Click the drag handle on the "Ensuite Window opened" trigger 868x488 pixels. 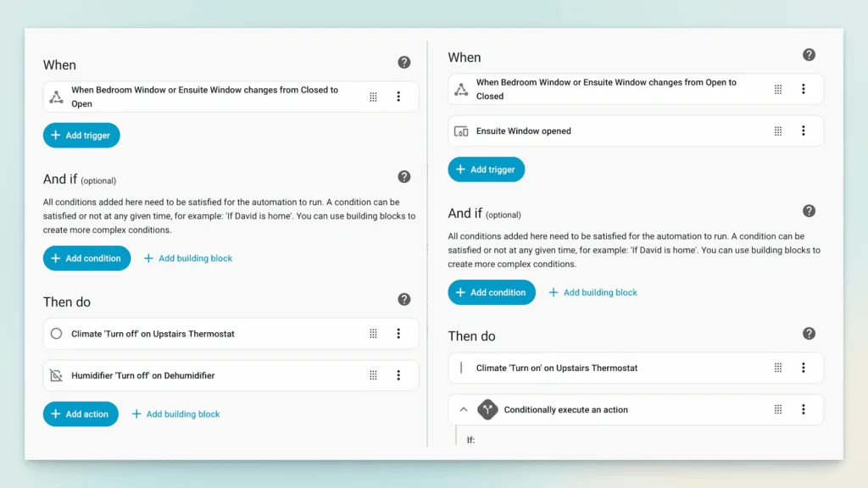click(x=777, y=130)
